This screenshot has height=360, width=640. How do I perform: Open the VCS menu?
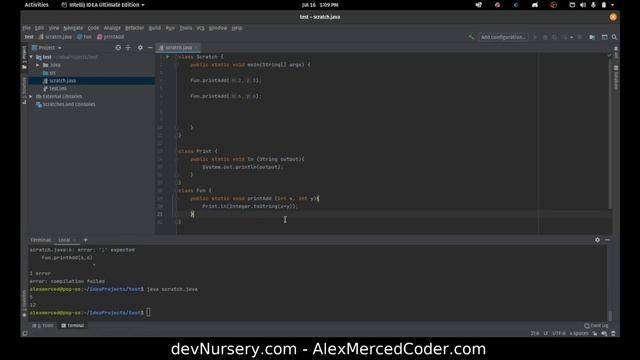(x=200, y=28)
